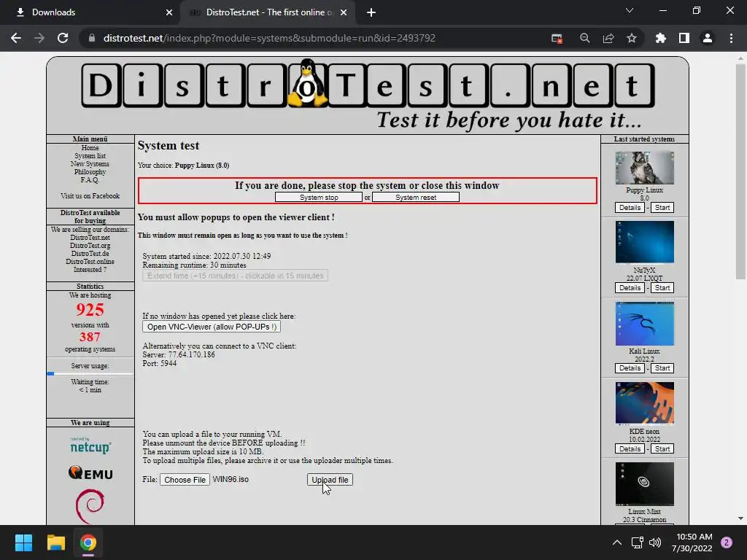
Task: Start Puppy Linux 8.0
Action: [662, 208]
